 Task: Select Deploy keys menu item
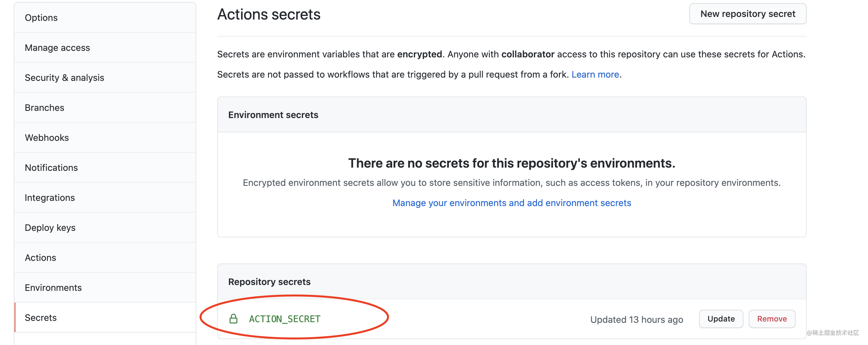[x=105, y=227]
